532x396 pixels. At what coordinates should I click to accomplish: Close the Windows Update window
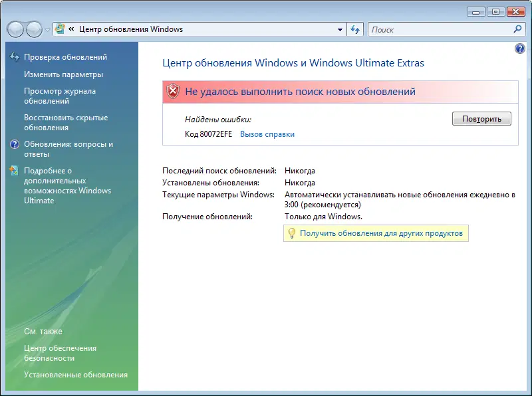[516, 12]
